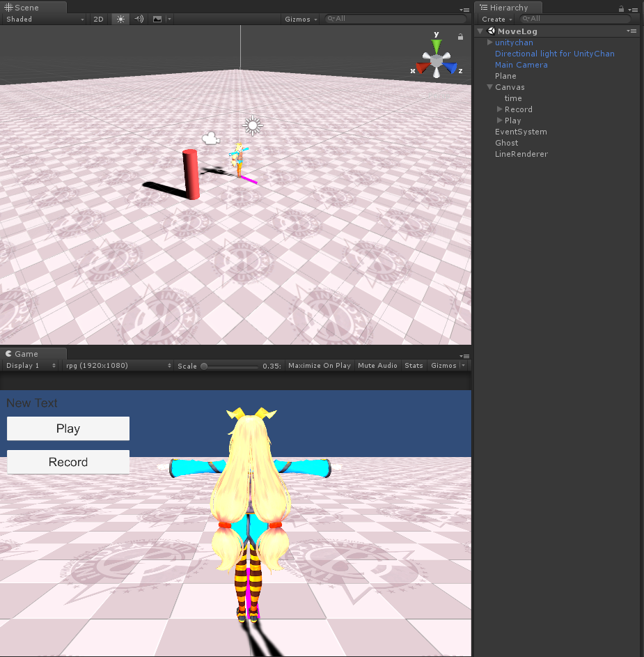Open Game view Gizmos dropdown arrow
This screenshot has width=644, height=657.
coord(463,365)
